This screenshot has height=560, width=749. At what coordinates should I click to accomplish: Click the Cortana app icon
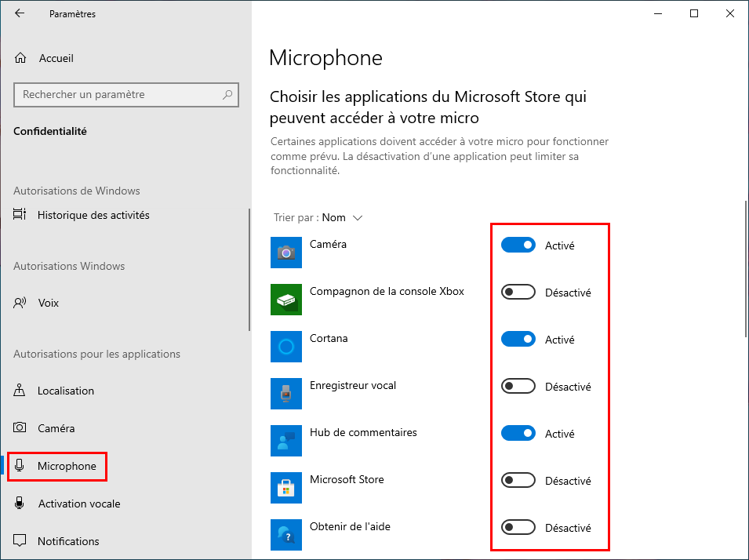(x=286, y=347)
